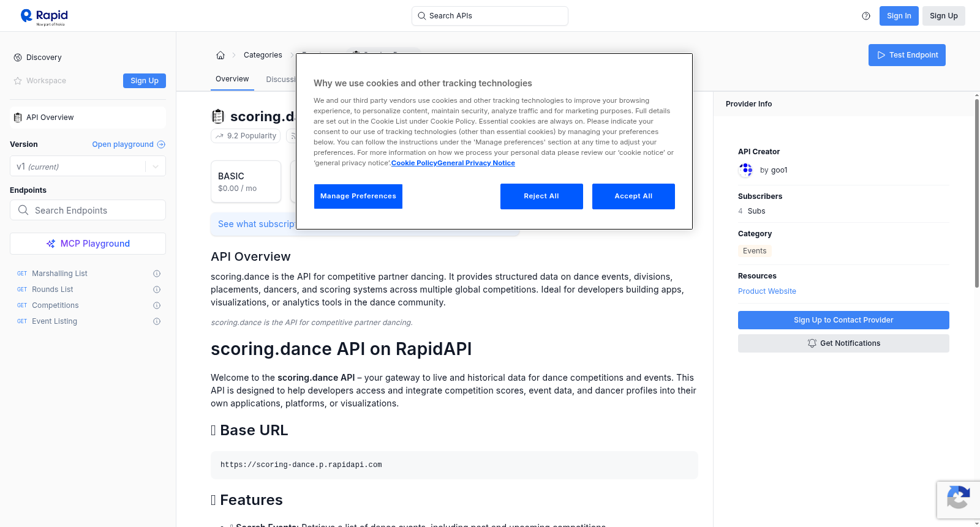The width and height of the screenshot is (980, 527).
Task: Open the Product Website link
Action: pos(767,291)
